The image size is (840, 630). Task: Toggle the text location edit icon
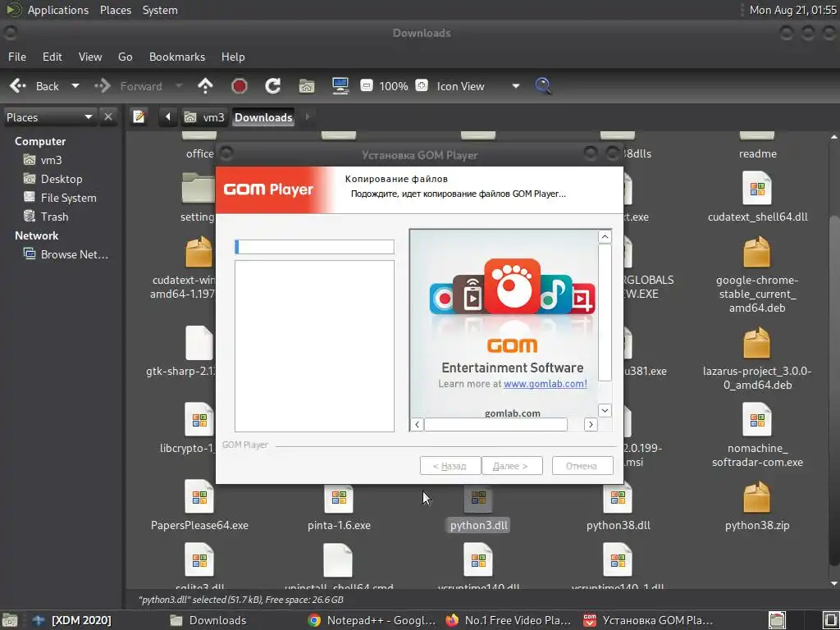(139, 116)
